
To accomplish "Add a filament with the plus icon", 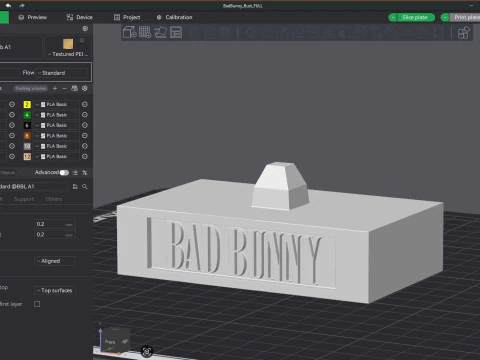I will click(55, 88).
